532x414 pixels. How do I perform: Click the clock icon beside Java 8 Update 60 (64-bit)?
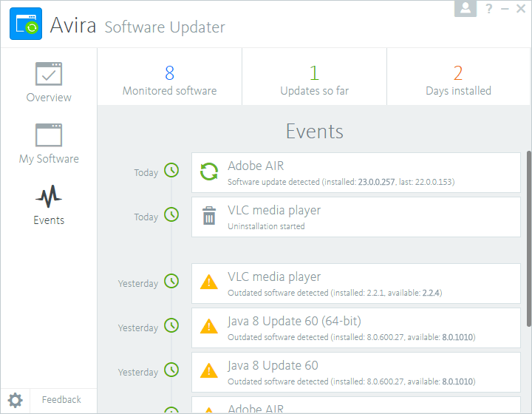(x=171, y=325)
